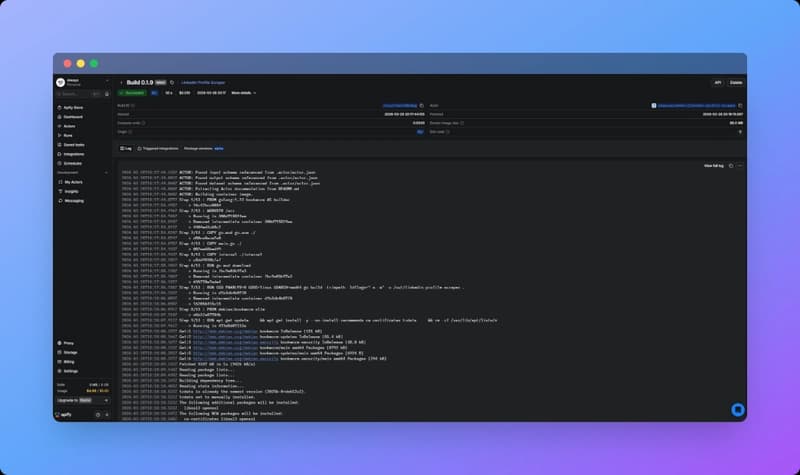Switch to the Package versions tab
Screen dimensions: 800x475
(x=204, y=148)
